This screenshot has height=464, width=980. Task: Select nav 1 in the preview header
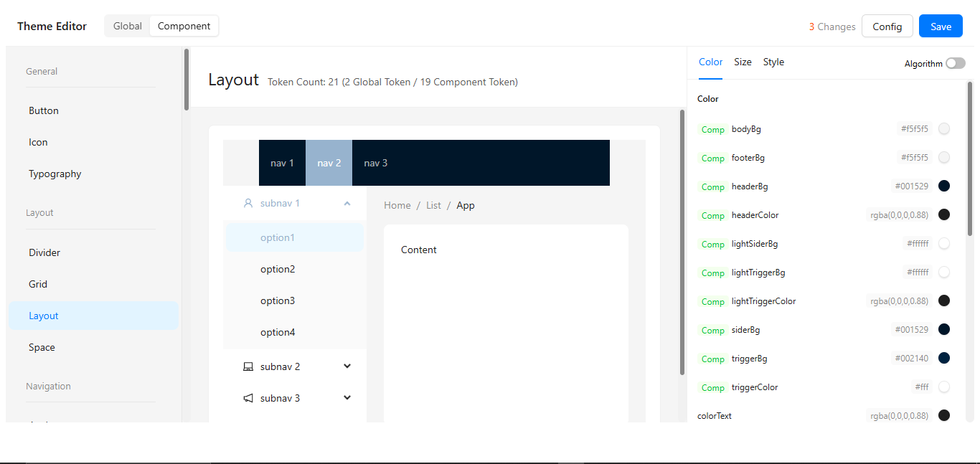click(x=282, y=163)
